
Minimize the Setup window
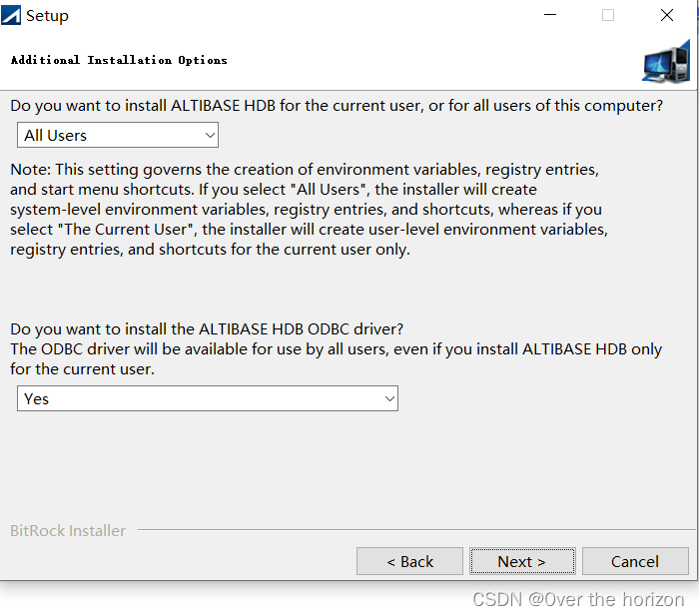pos(550,15)
